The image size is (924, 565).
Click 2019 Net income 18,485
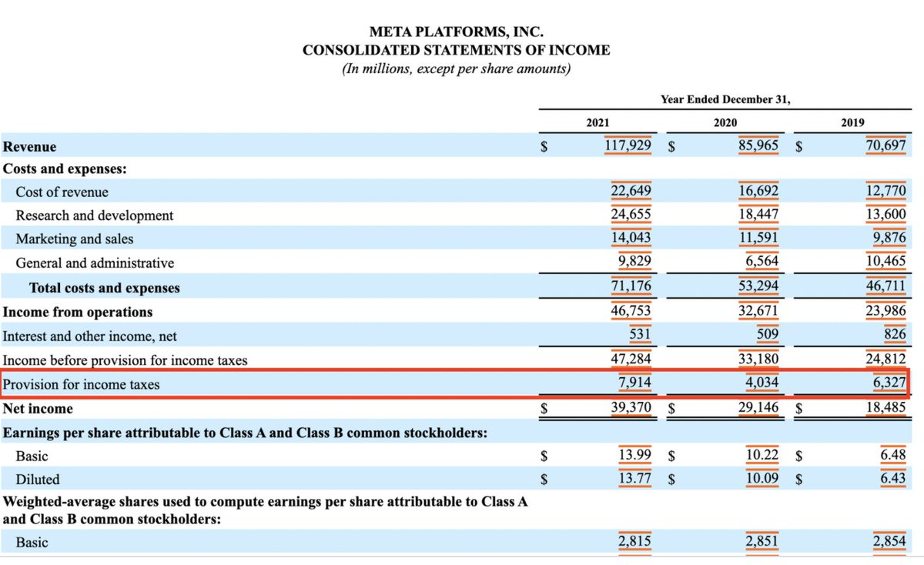coord(886,408)
